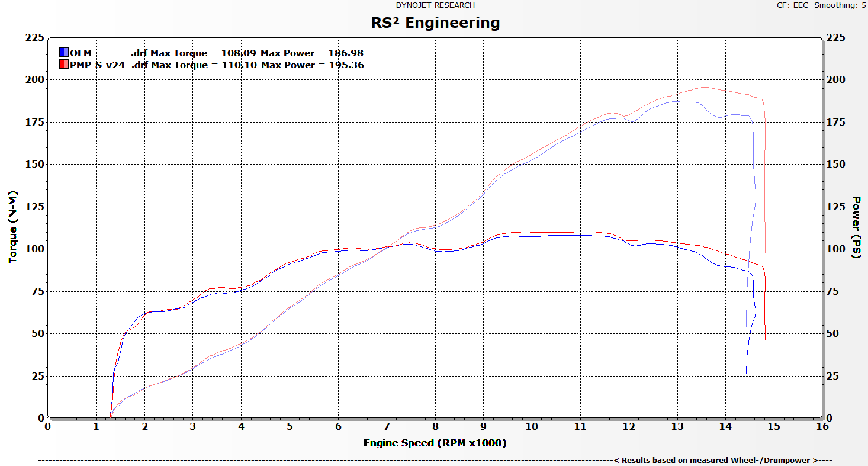Click the DYNOJET RESEARCH header text
This screenshot has height=466, width=868.
coord(435,5)
